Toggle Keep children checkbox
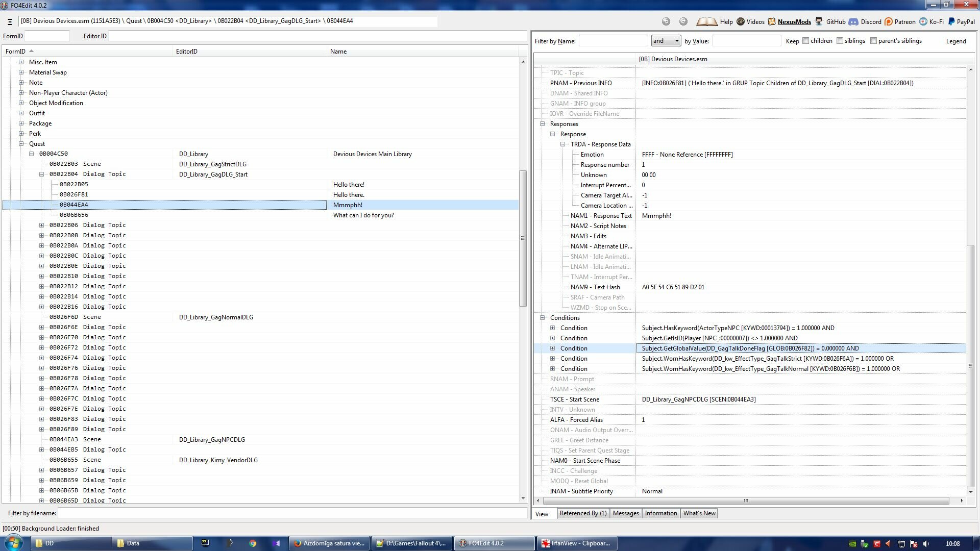This screenshot has height=551, width=980. [805, 41]
